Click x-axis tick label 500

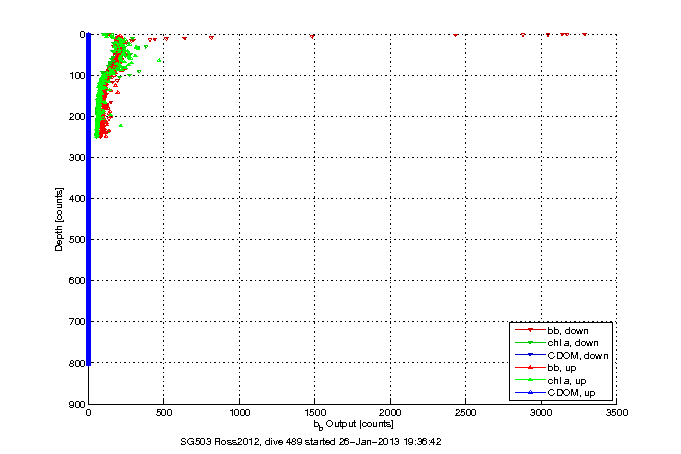pos(163,413)
